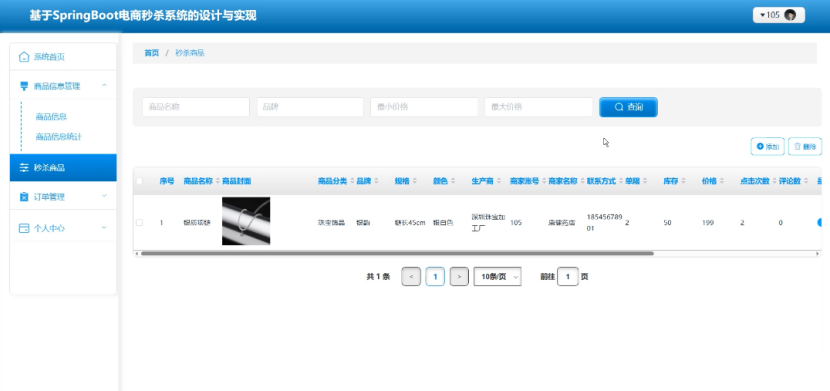Click the 序号 column header

(x=167, y=181)
